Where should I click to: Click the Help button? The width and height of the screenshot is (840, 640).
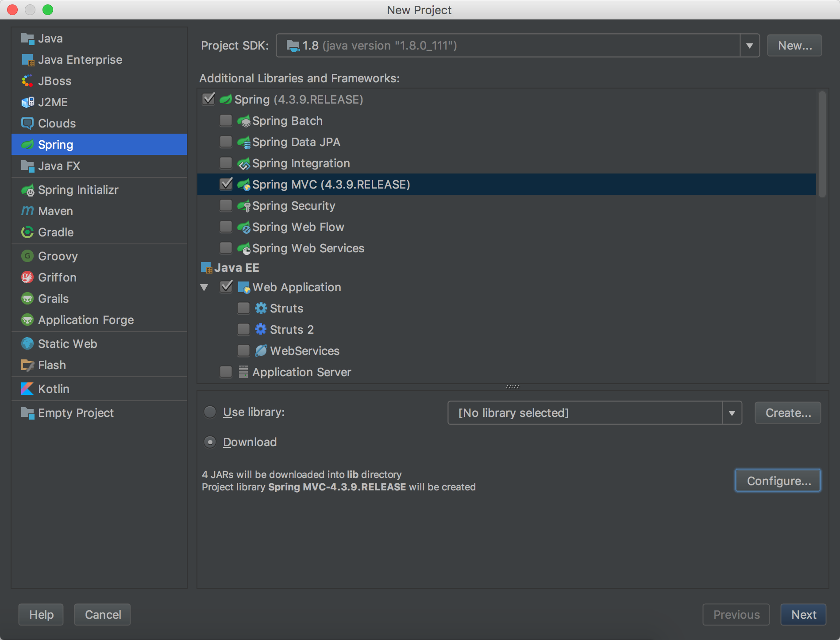[41, 615]
